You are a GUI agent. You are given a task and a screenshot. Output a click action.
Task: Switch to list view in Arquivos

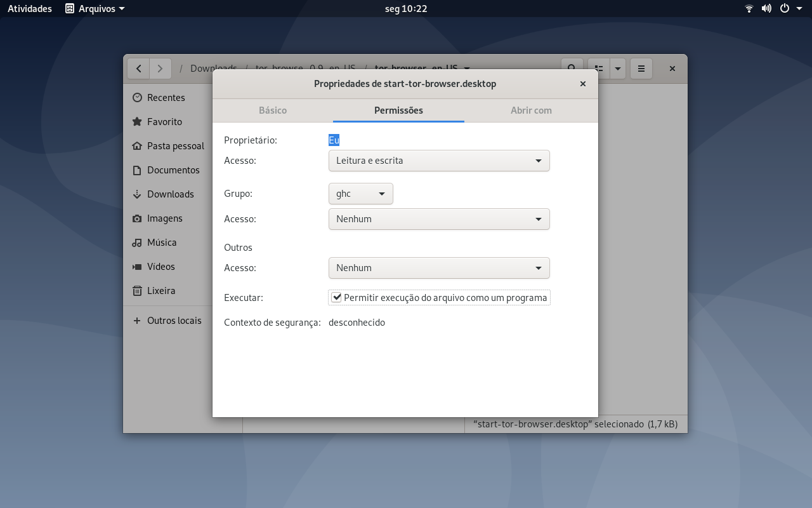click(x=598, y=69)
